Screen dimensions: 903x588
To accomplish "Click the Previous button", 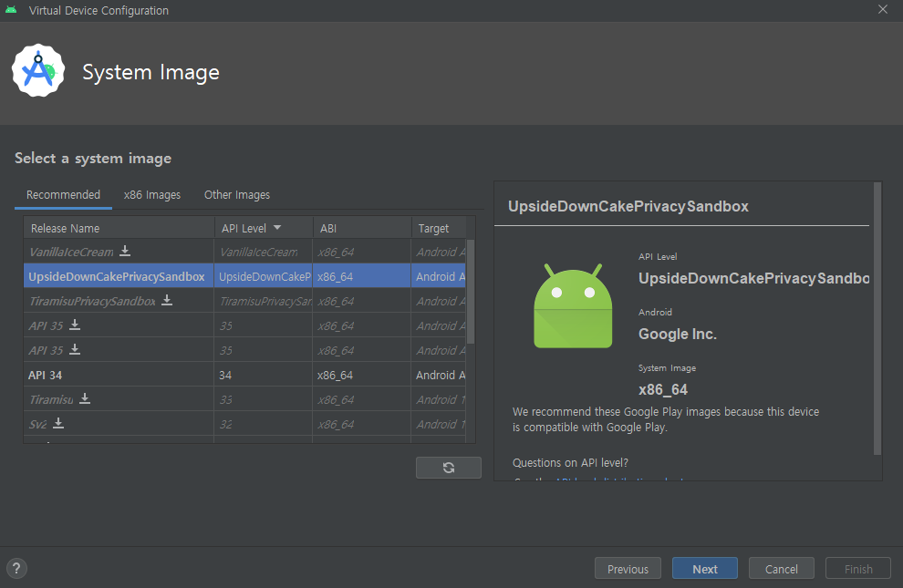I will pos(628,569).
